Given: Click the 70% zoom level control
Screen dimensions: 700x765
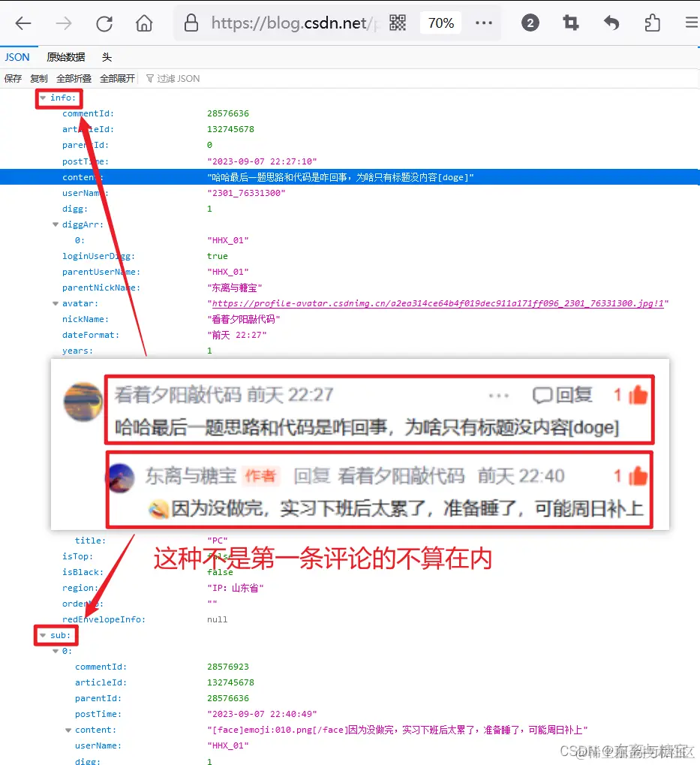Looking at the screenshot, I should 440,23.
